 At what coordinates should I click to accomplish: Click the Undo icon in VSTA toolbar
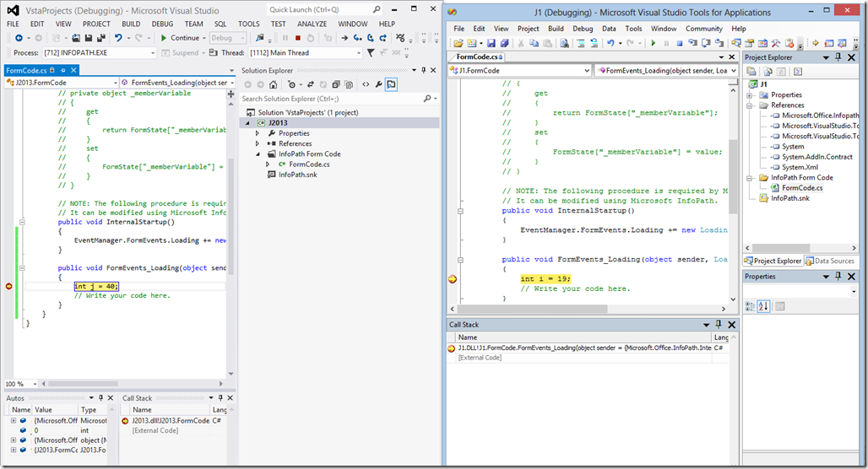pos(609,43)
